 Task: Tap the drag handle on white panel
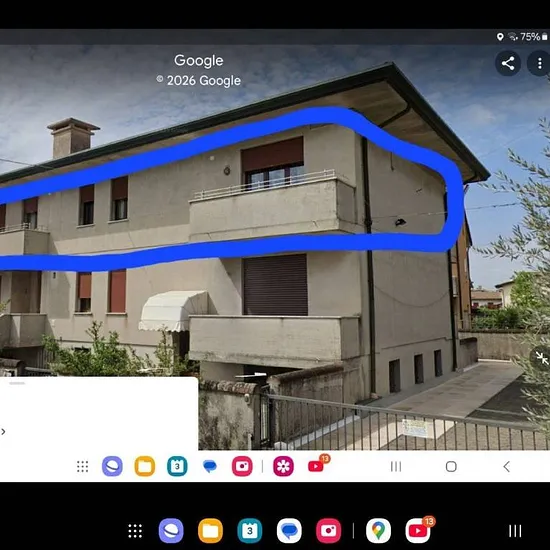click(x=17, y=383)
